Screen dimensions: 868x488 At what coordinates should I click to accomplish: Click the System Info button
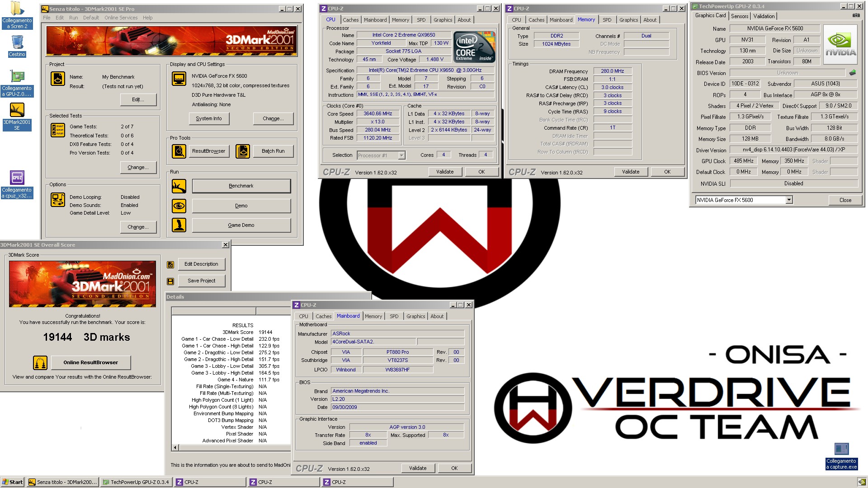(x=208, y=118)
